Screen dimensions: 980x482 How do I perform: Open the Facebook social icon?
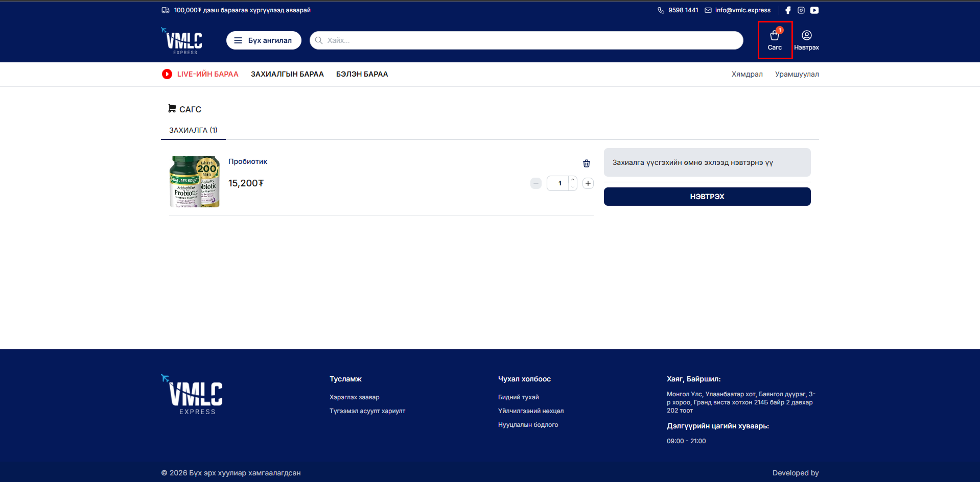(788, 10)
